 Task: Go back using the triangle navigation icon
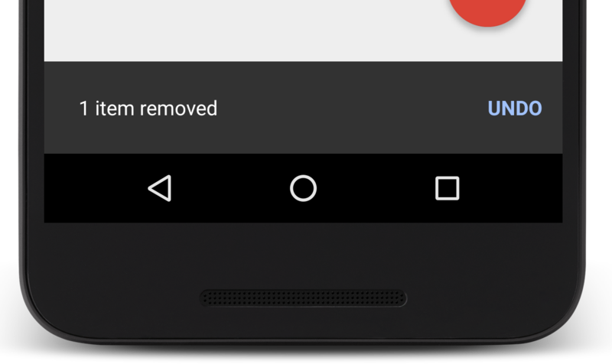(160, 188)
